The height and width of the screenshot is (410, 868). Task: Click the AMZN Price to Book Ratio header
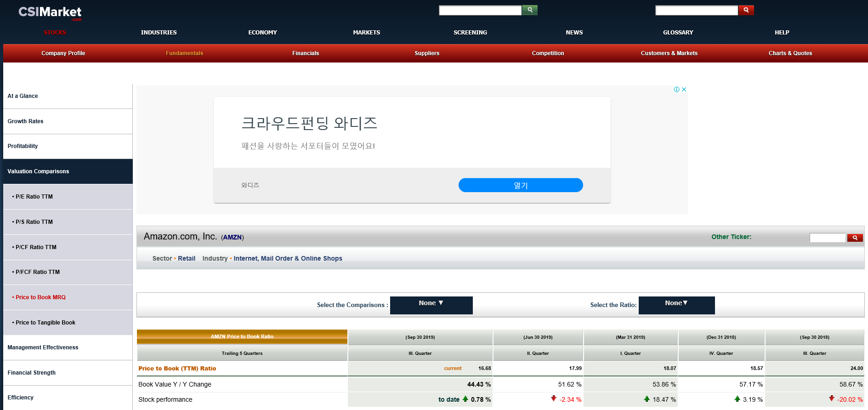pos(242,336)
